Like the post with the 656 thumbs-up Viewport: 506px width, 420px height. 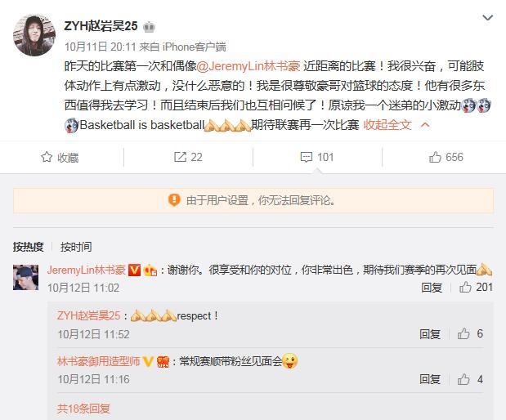[435, 157]
